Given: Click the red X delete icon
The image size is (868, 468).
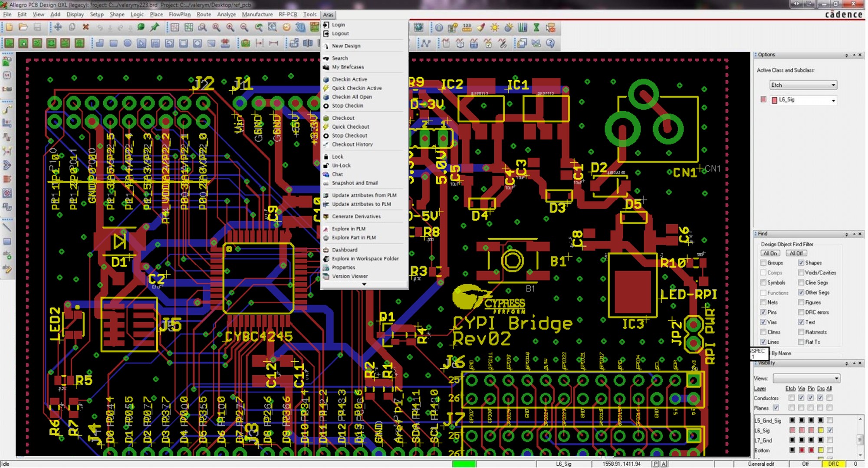Looking at the screenshot, I should pyautogui.click(x=85, y=28).
